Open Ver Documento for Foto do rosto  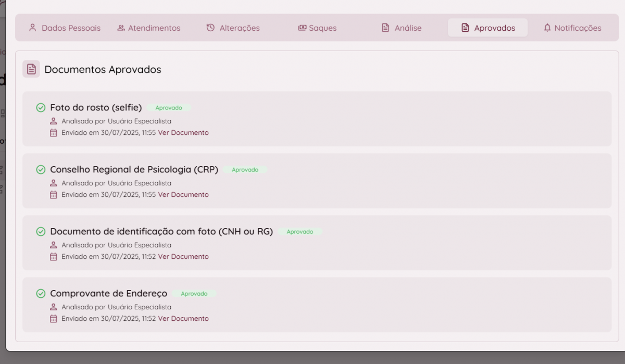183,133
